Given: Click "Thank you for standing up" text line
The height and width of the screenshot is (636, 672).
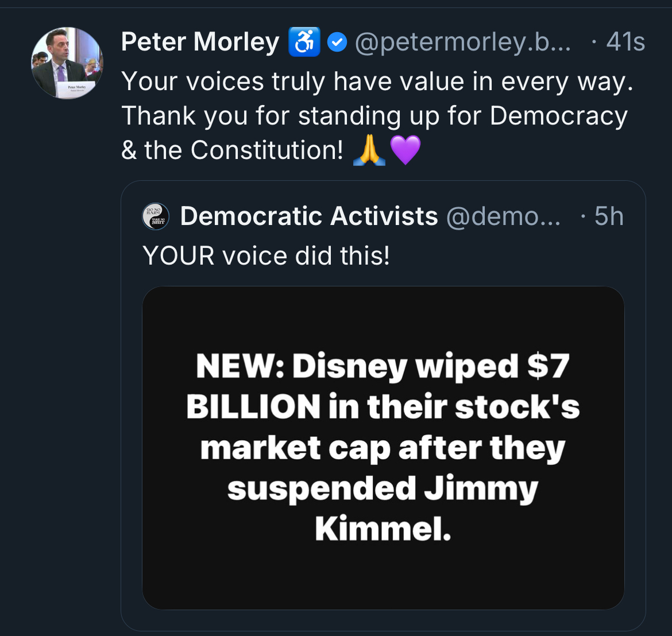Looking at the screenshot, I should tap(374, 116).
